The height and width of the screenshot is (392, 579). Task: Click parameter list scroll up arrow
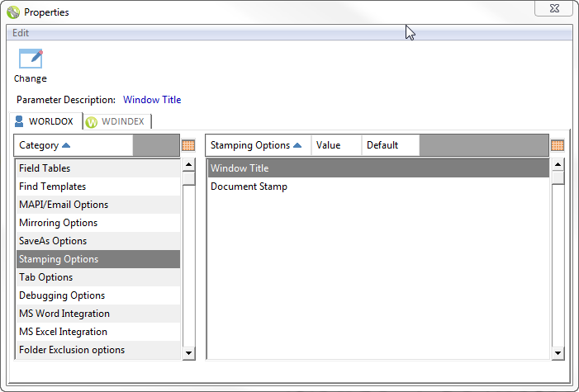(x=558, y=164)
